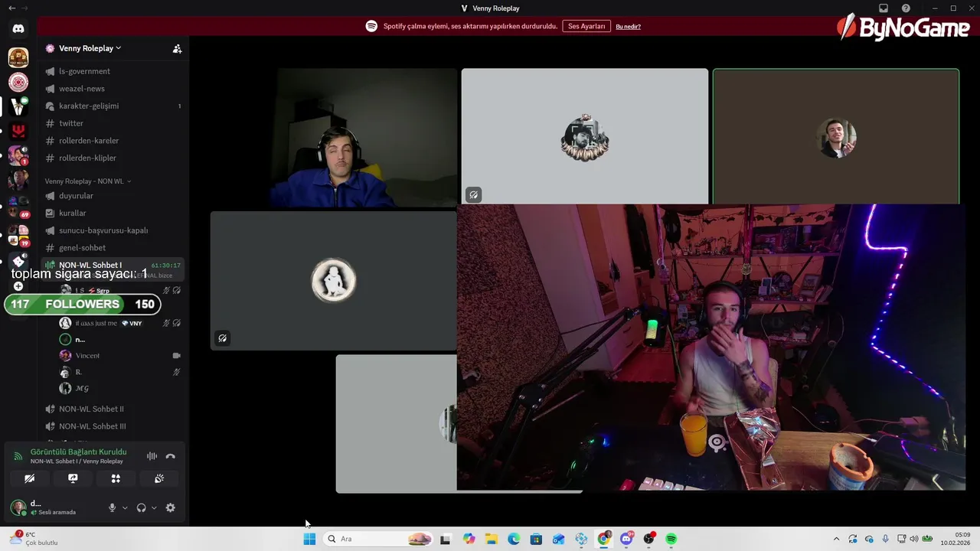Disconnect from the voice channel

pyautogui.click(x=171, y=456)
